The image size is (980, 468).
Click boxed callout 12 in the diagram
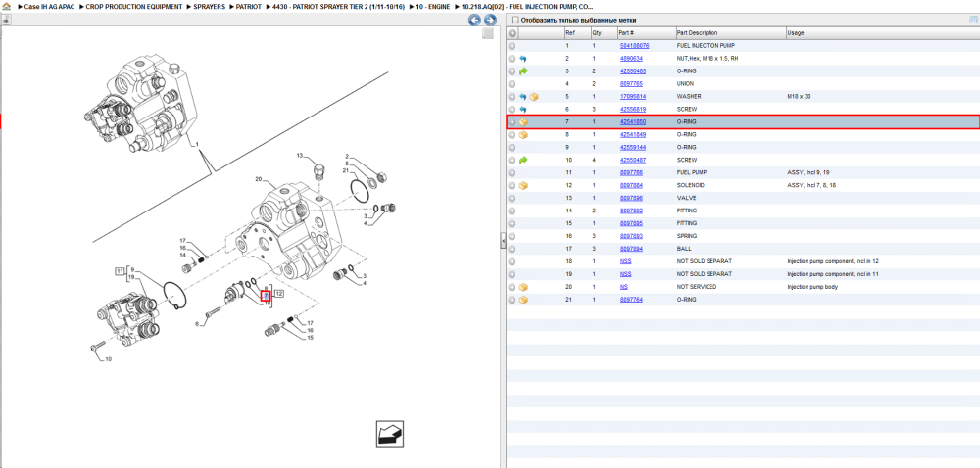tap(279, 293)
